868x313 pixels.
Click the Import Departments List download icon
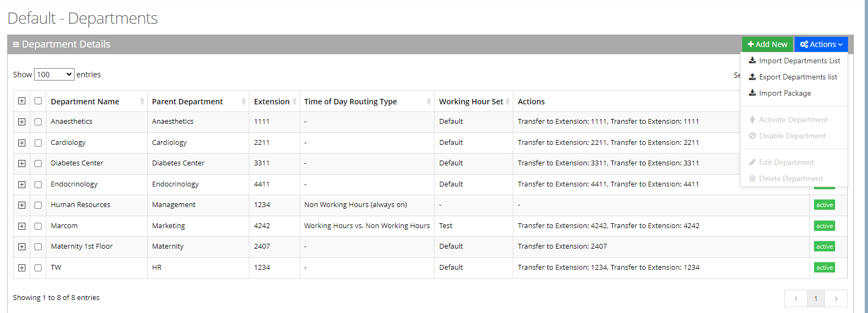pyautogui.click(x=752, y=61)
